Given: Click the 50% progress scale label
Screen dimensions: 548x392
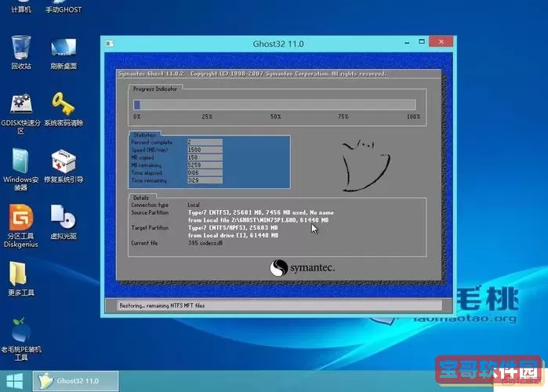Looking at the screenshot, I should [275, 117].
